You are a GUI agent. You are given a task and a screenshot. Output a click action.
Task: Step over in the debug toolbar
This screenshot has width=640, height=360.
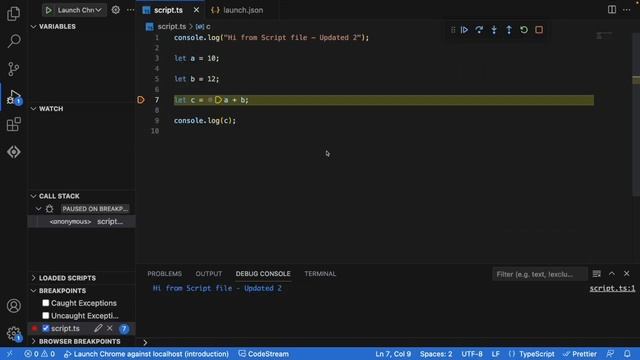pyautogui.click(x=479, y=30)
